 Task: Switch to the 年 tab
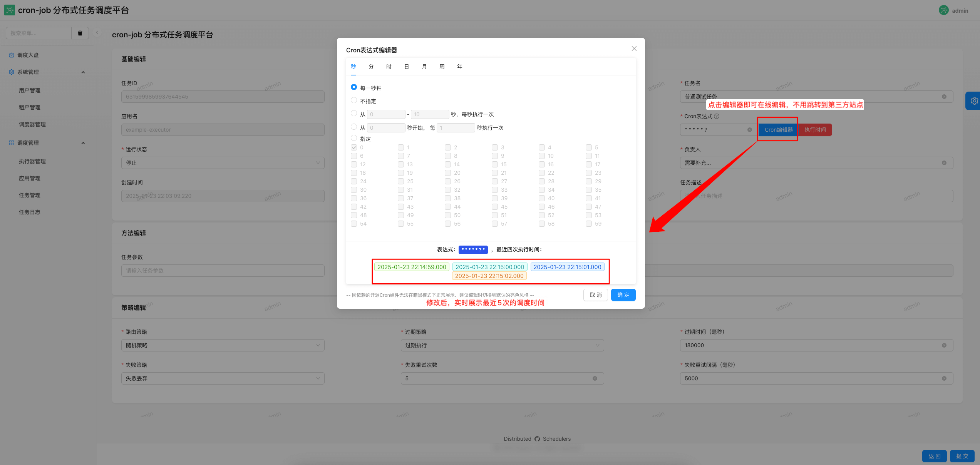point(460,67)
